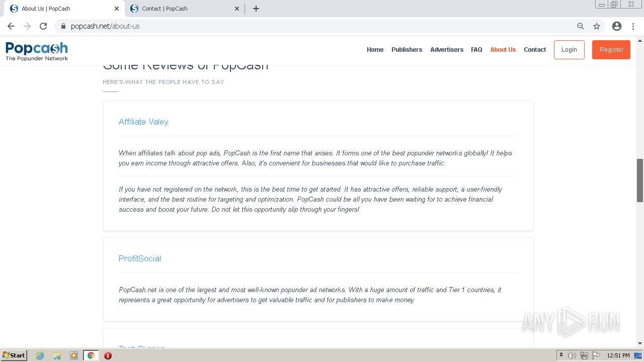The height and width of the screenshot is (362, 644).
Task: Click the show desktop tray icon
Action: point(638,355)
